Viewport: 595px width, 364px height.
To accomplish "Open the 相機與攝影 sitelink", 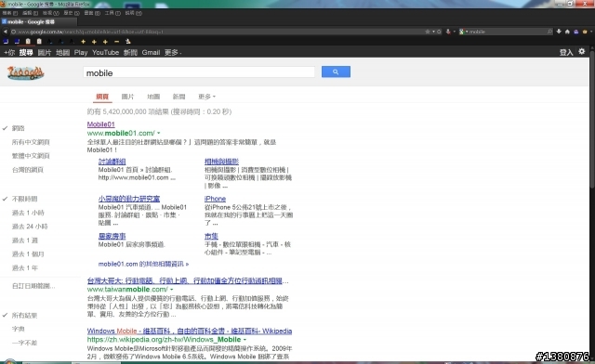I will tap(221, 162).
